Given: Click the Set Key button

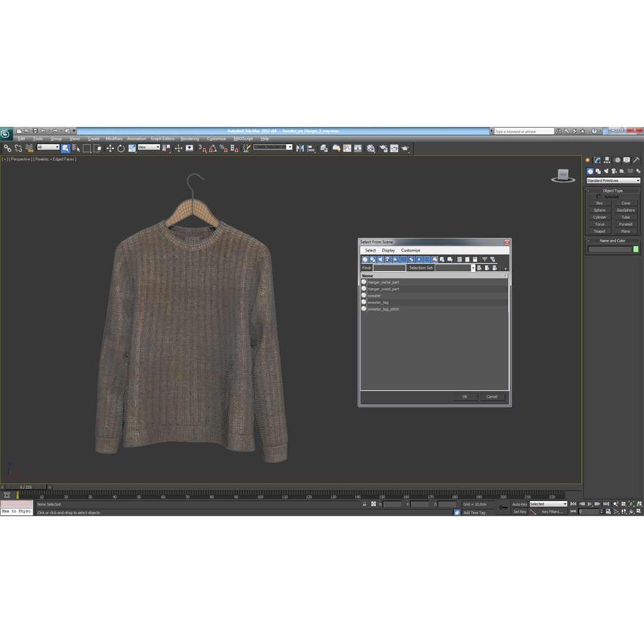Looking at the screenshot, I should 519,512.
